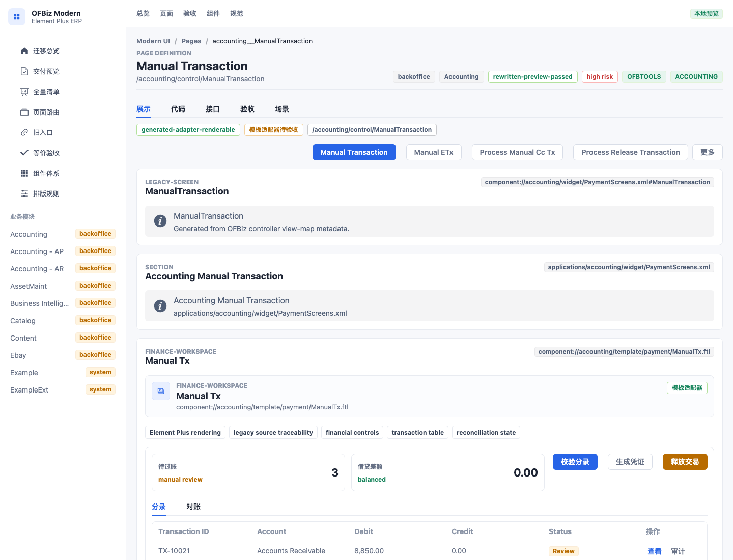This screenshot has width=733, height=560.
Task: Click the high risk tag
Action: pos(600,77)
